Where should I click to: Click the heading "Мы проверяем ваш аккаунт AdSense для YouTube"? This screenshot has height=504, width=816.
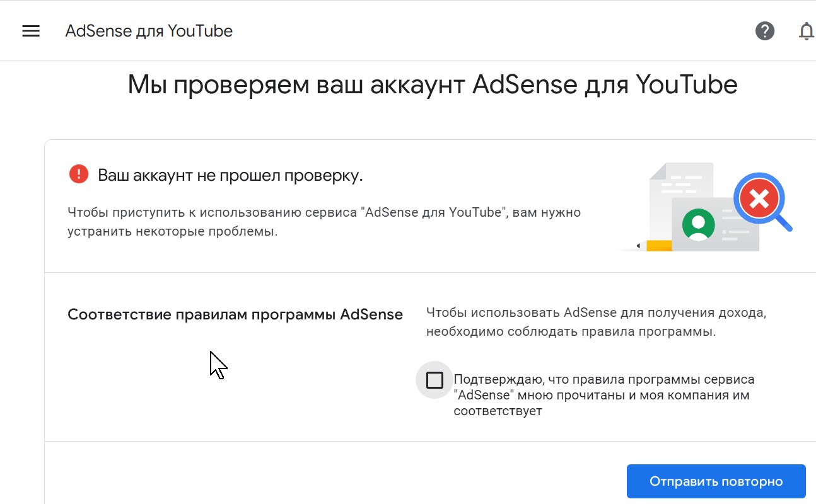tap(433, 84)
